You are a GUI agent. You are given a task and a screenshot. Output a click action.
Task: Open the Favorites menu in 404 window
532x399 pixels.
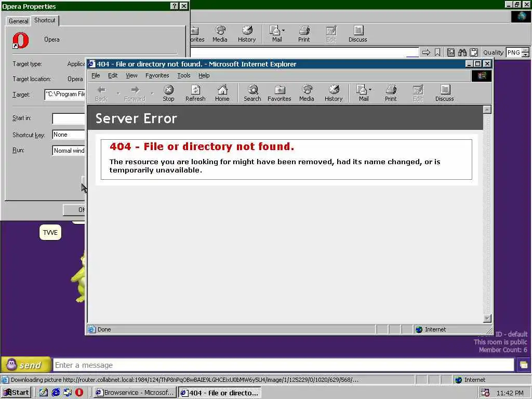(x=157, y=75)
